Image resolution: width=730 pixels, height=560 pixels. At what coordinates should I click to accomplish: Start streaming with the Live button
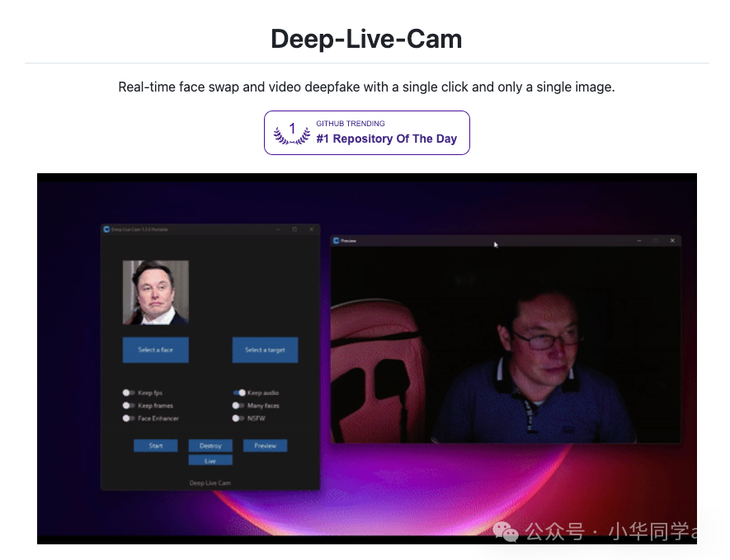[x=210, y=459]
